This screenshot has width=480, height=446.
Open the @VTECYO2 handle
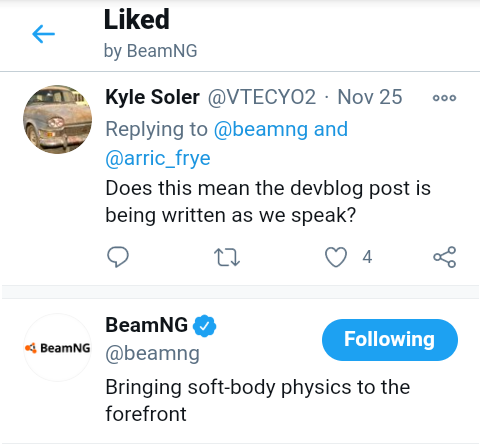(x=262, y=97)
